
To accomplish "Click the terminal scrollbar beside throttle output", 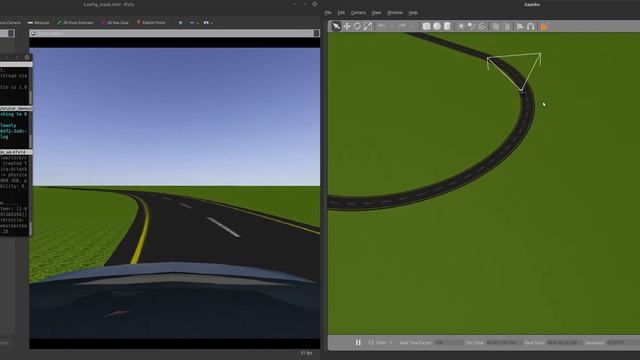I will (x=30, y=229).
